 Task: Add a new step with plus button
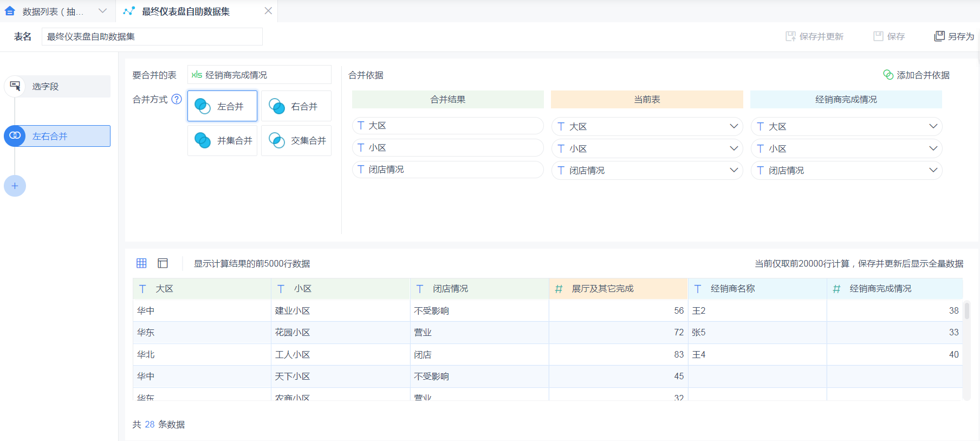[15, 186]
